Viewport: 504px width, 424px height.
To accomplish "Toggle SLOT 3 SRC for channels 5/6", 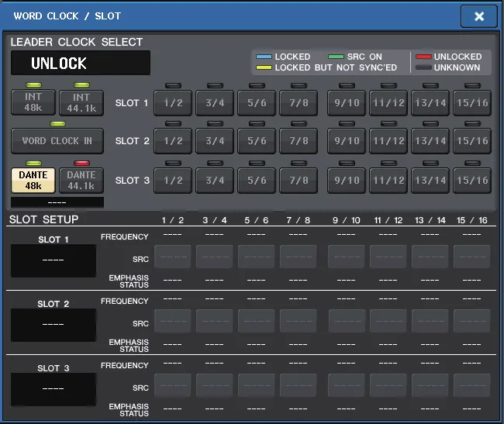I will click(256, 385).
